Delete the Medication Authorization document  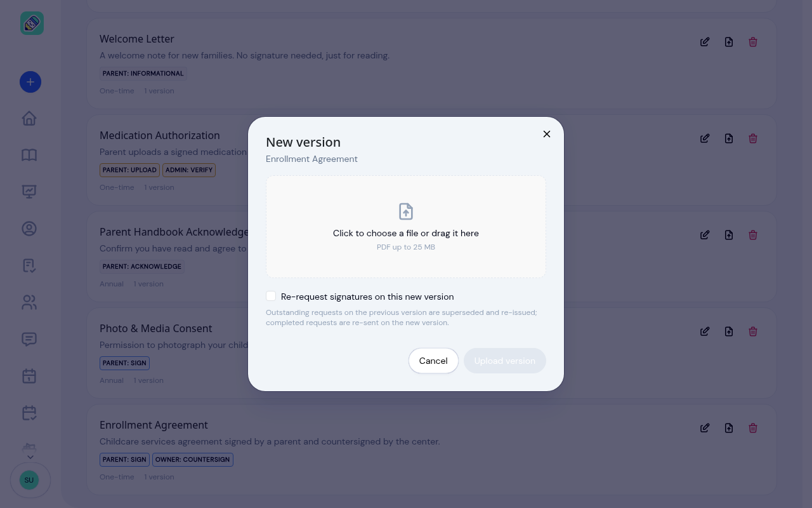point(753,138)
